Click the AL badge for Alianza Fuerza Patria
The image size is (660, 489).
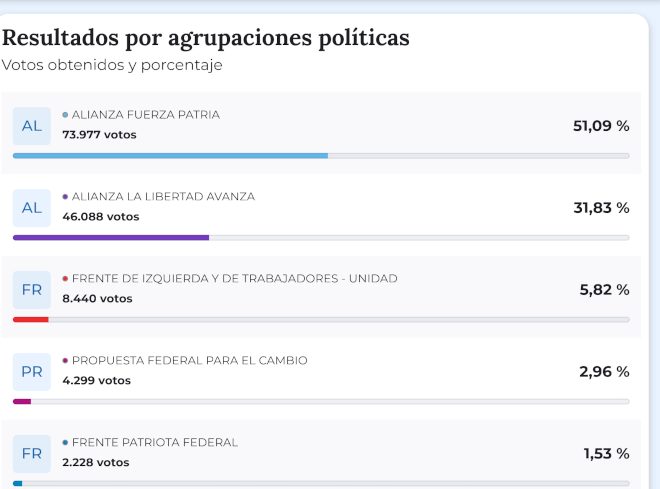31,126
